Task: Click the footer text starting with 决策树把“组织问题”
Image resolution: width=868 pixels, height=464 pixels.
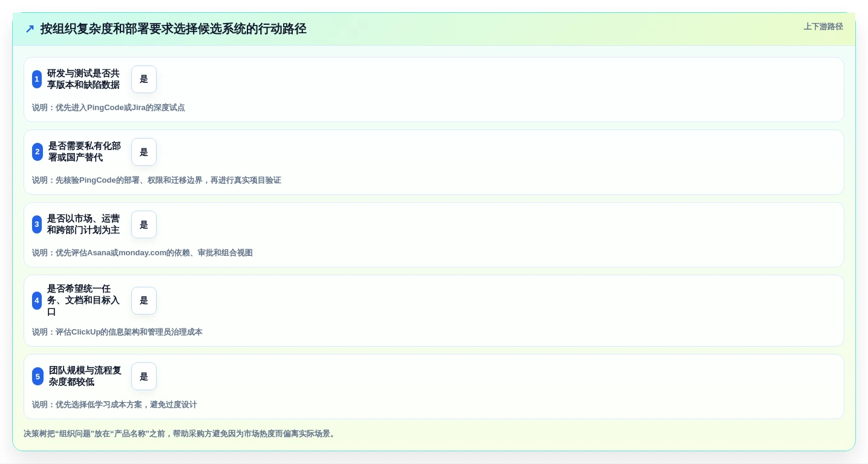Action: (180, 434)
